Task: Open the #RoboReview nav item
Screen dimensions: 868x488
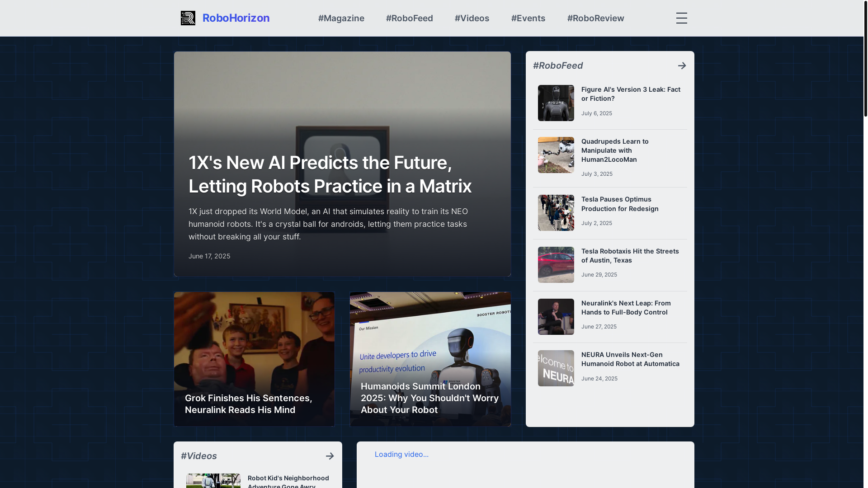Action: pyautogui.click(x=596, y=18)
